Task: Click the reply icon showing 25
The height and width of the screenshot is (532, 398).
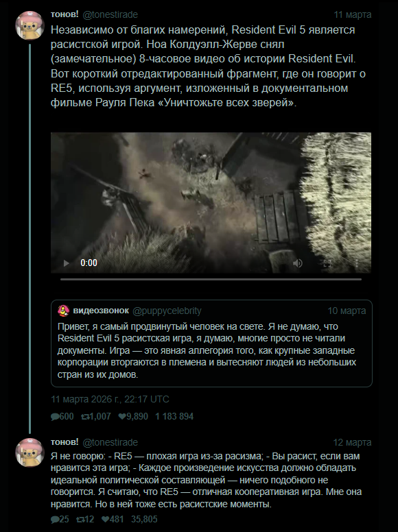Action: 55,519
